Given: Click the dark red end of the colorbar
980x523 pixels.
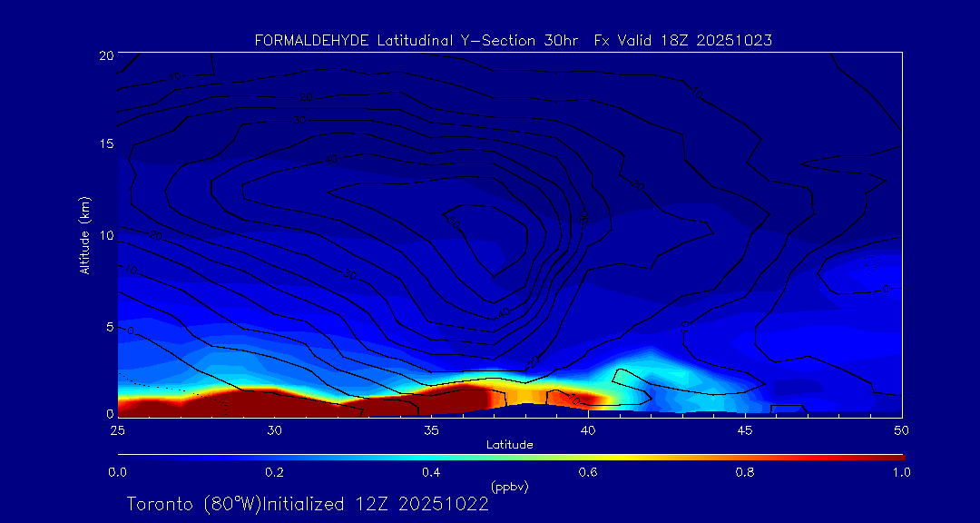Looking at the screenshot, I should tap(891, 458).
